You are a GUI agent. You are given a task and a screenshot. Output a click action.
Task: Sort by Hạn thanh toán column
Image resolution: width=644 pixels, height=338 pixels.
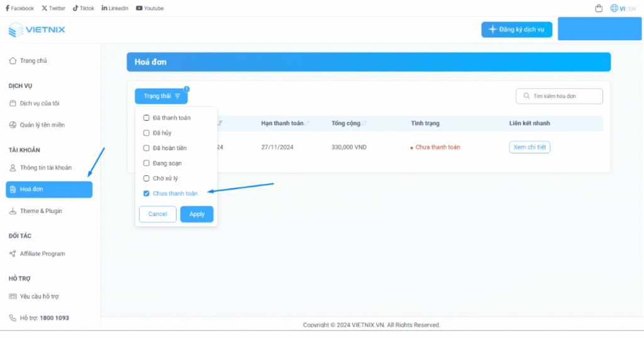[x=306, y=123]
